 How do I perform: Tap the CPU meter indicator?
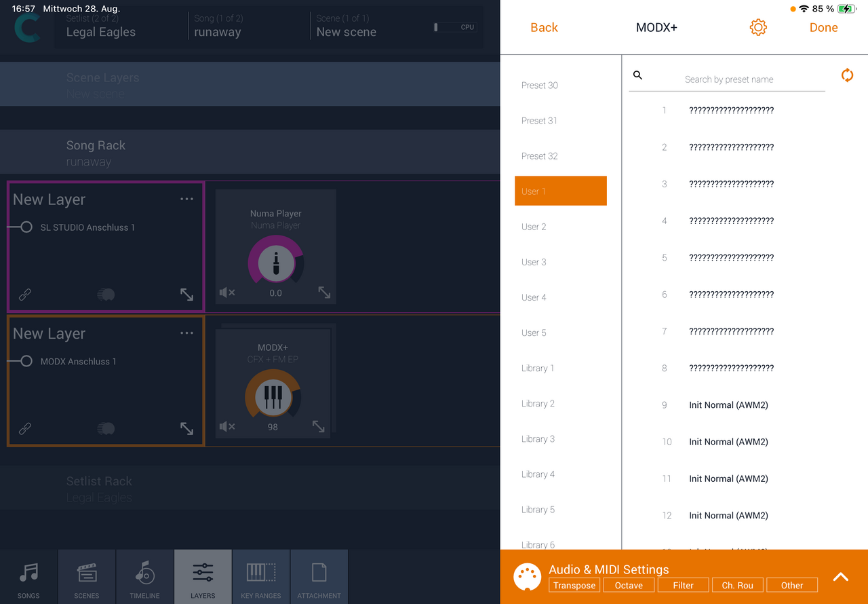[x=456, y=27]
